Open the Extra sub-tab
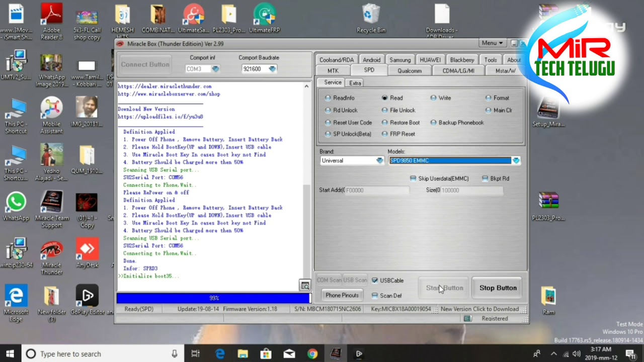The width and height of the screenshot is (644, 362). (355, 83)
